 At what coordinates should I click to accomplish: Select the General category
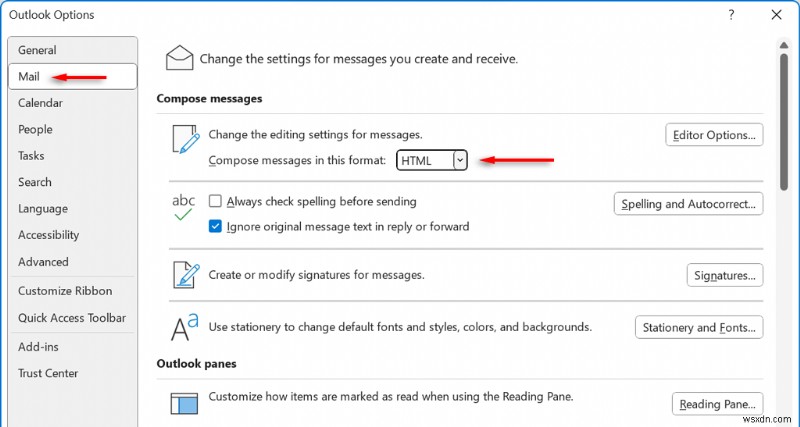pyautogui.click(x=72, y=50)
